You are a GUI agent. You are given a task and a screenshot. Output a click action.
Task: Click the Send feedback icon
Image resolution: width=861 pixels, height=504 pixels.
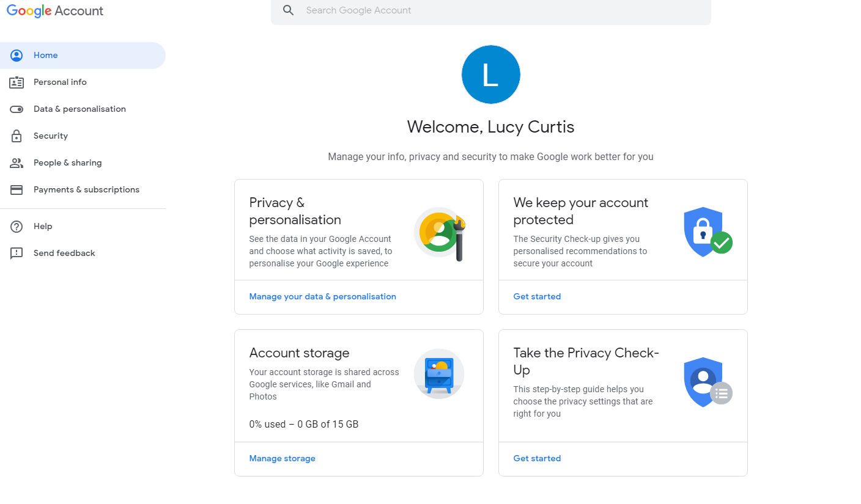tap(16, 253)
